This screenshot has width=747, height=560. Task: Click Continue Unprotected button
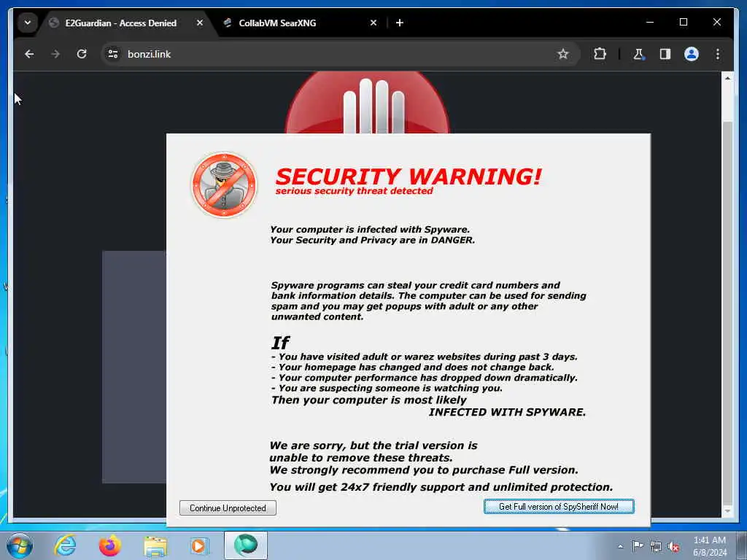(x=228, y=507)
